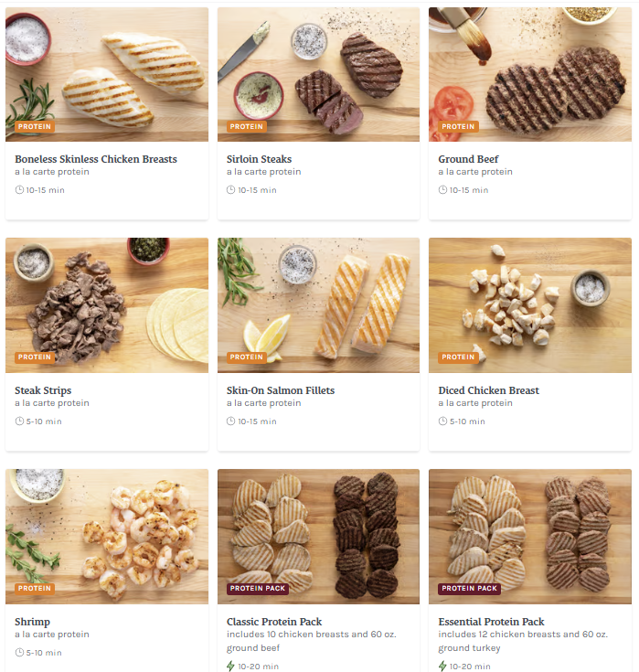
Task: Click the clock icon under Ground Beef
Action: pos(442,190)
